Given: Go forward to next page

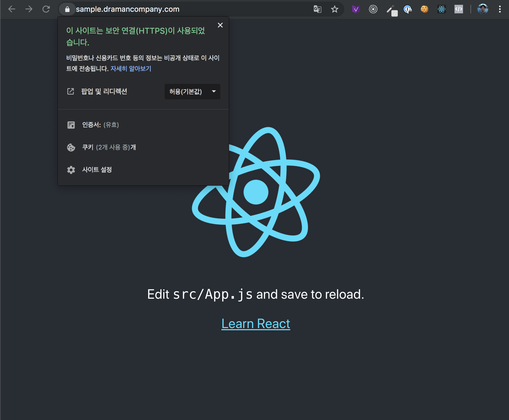Looking at the screenshot, I should [29, 9].
